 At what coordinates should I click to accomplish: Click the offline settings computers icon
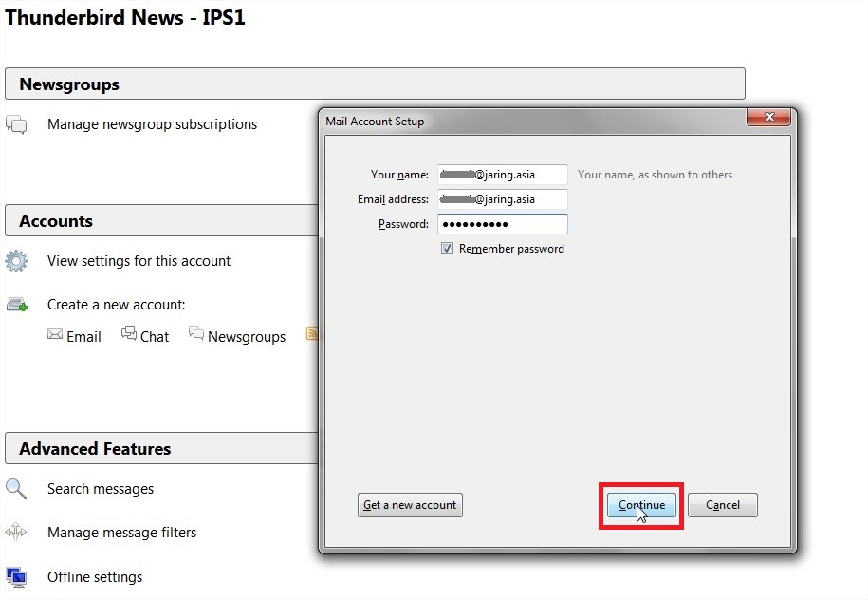[x=16, y=576]
